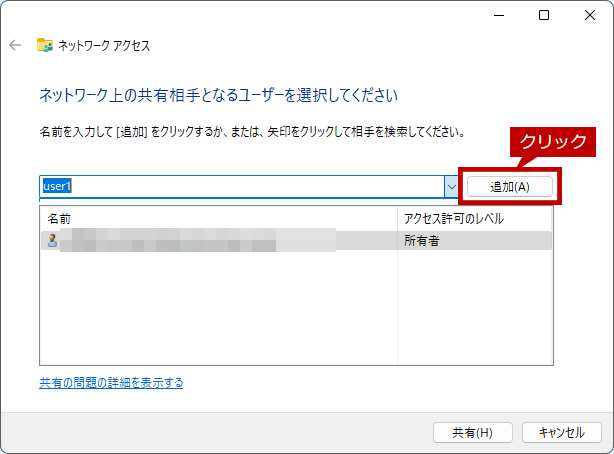
Task: Click the back arrow in the dialog header
Action: (x=15, y=45)
